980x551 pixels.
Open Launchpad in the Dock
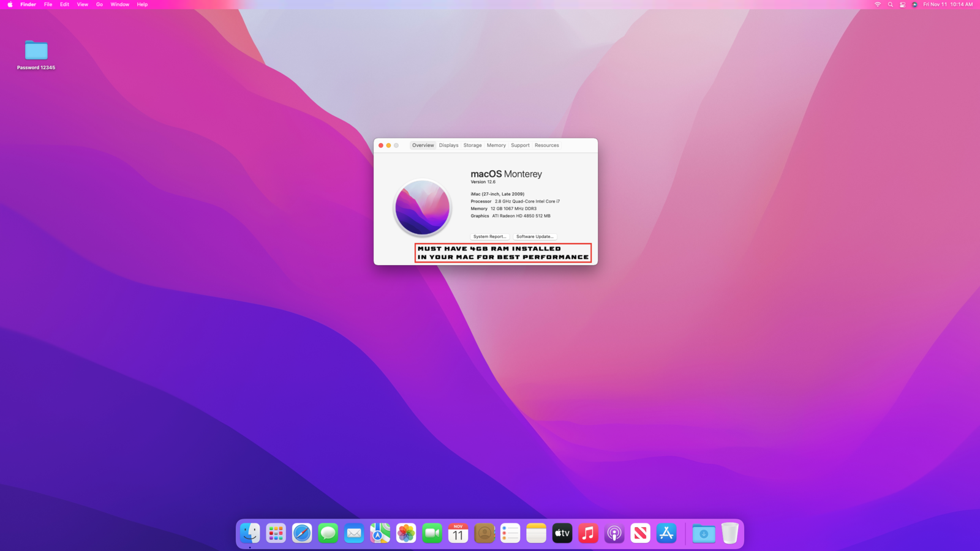point(276,533)
